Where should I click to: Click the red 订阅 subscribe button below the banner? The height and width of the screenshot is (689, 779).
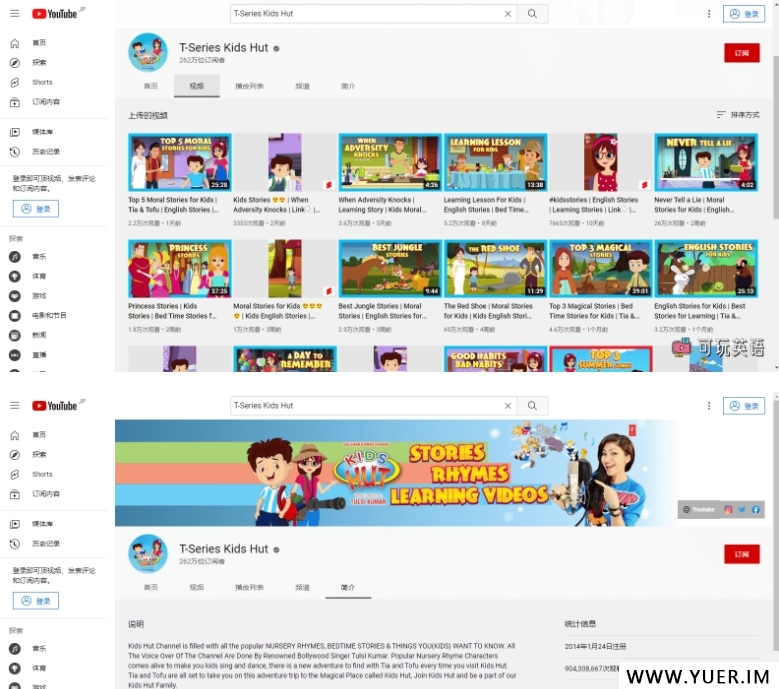coord(742,554)
